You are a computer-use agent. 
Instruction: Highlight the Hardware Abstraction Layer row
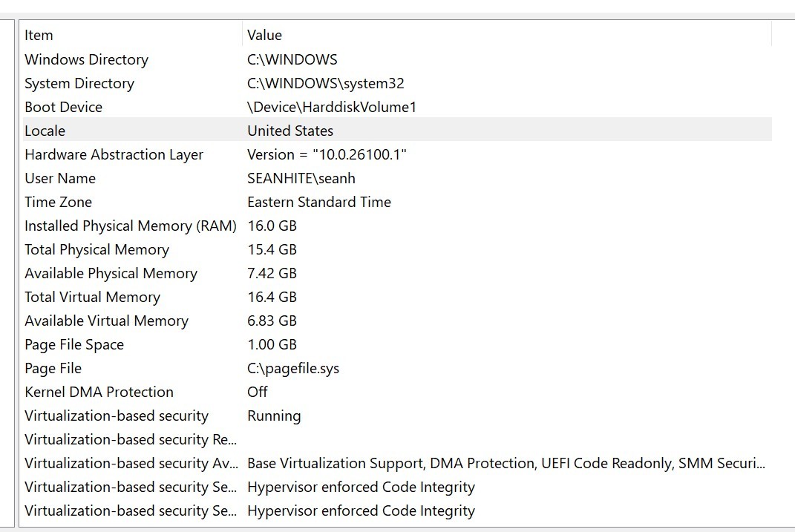point(114,154)
